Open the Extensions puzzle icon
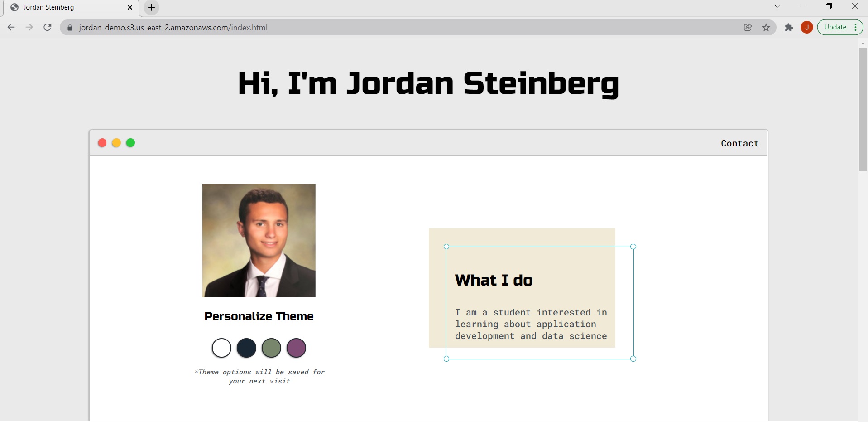 point(789,27)
